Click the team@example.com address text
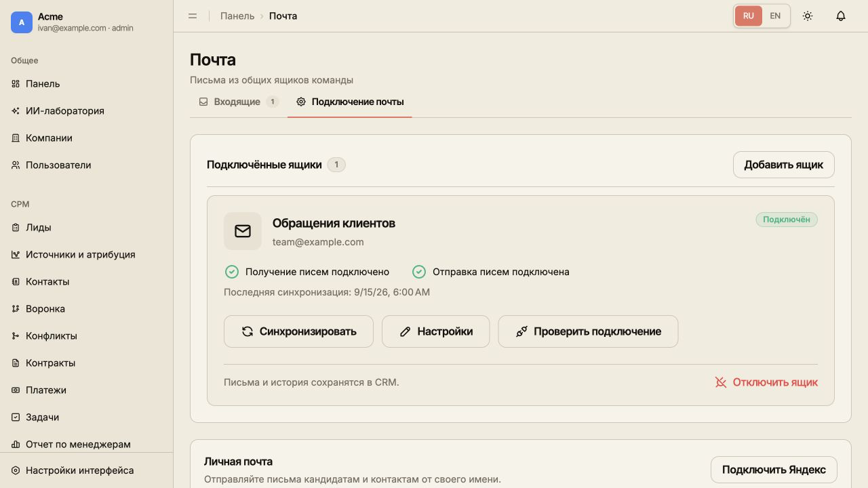The width and height of the screenshot is (868, 488). click(x=318, y=242)
